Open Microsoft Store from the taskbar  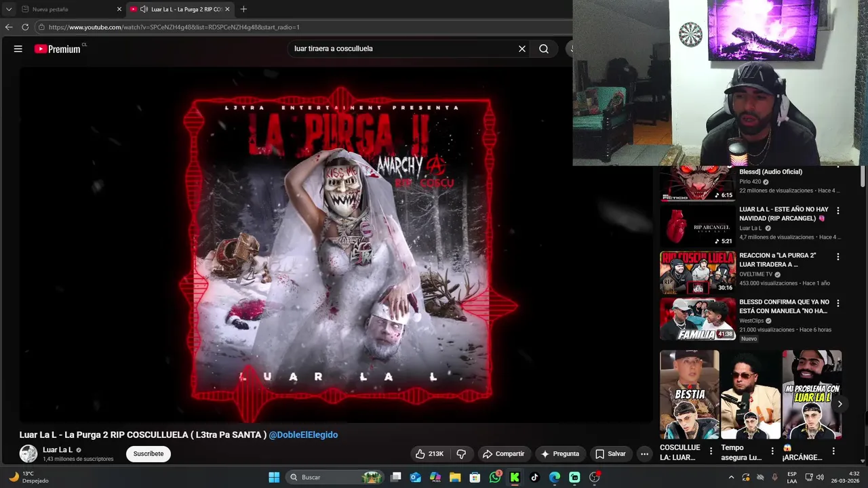[475, 477]
